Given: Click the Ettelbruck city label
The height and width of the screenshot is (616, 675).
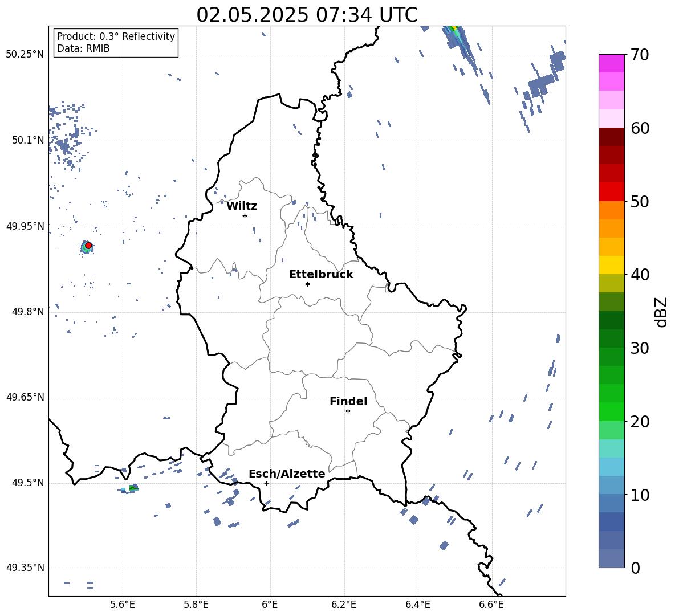Looking at the screenshot, I should pyautogui.click(x=321, y=275).
